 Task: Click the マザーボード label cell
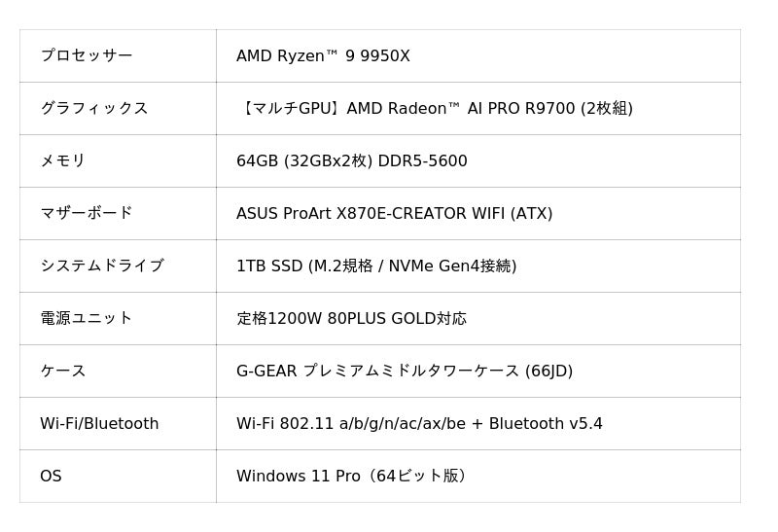[86, 214]
